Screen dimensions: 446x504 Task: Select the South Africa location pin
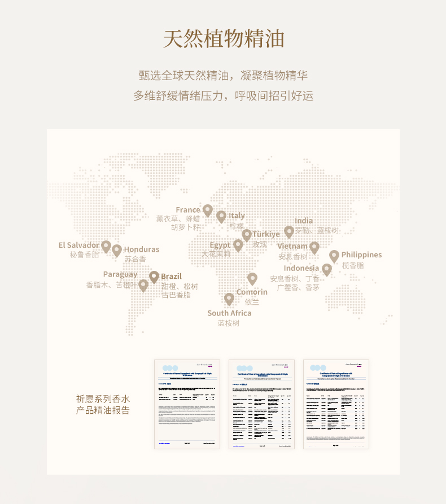pyautogui.click(x=229, y=299)
